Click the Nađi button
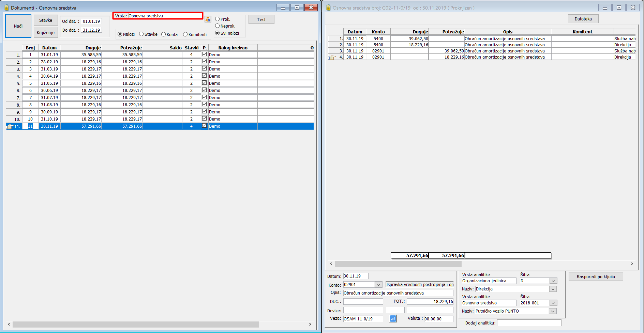 point(18,26)
